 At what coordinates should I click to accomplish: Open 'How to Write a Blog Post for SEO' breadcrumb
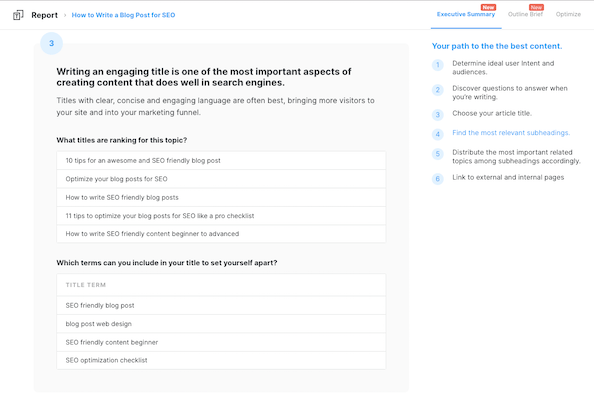click(123, 15)
